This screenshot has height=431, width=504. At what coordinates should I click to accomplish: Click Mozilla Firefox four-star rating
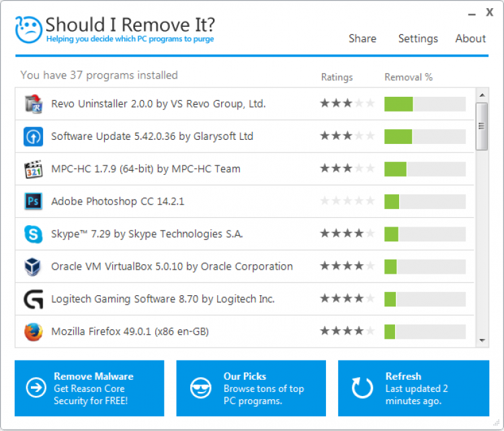[347, 331]
